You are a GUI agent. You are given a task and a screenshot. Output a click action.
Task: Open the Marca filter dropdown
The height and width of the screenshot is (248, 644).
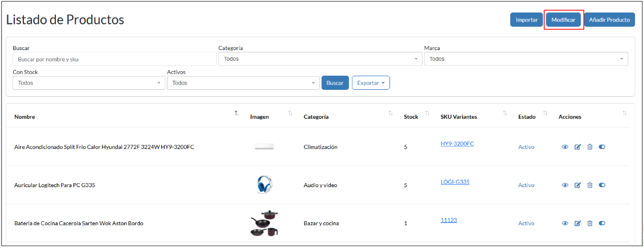(526, 59)
